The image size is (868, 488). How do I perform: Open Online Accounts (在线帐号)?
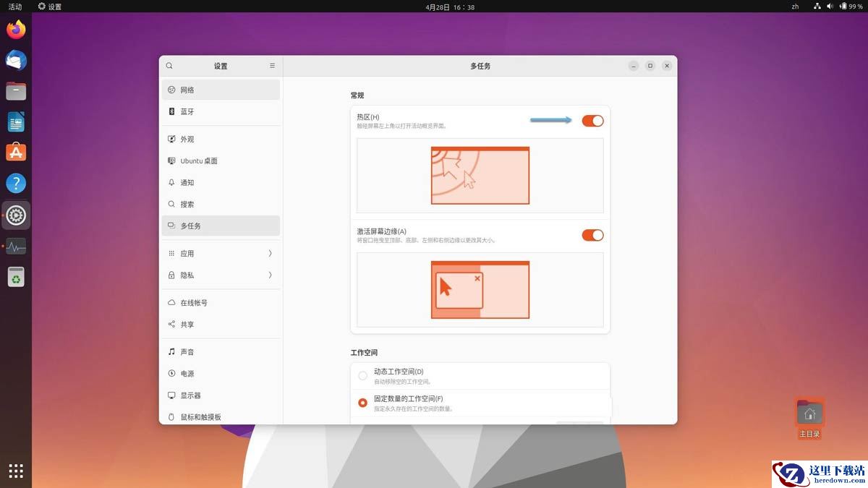tap(221, 302)
